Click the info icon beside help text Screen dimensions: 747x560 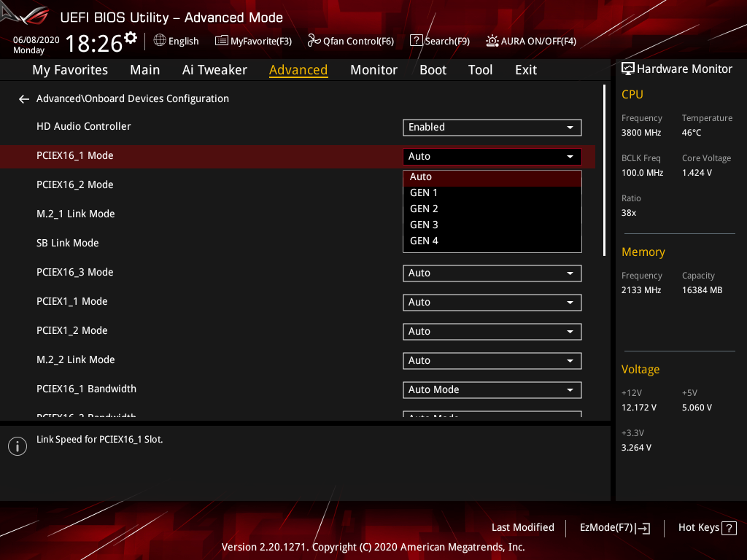point(18,446)
